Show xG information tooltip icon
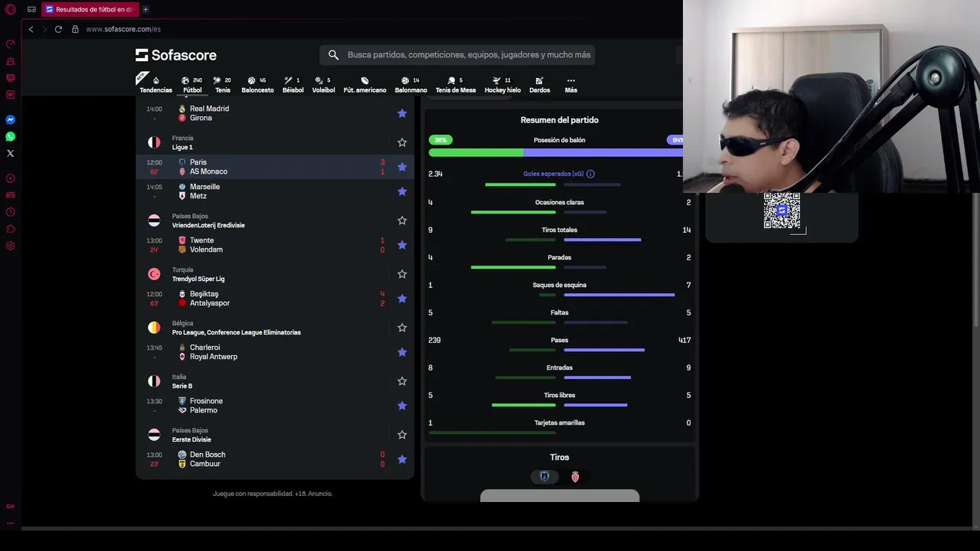This screenshot has height=551, width=980. click(x=590, y=174)
